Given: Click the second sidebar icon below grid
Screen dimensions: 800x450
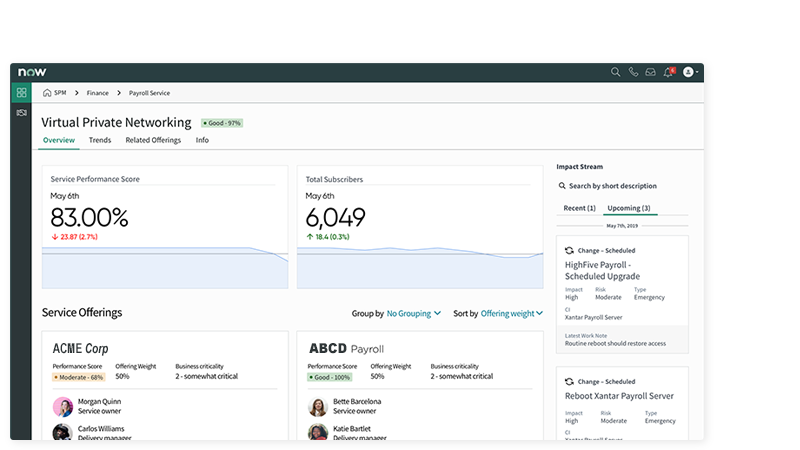Looking at the screenshot, I should [22, 112].
